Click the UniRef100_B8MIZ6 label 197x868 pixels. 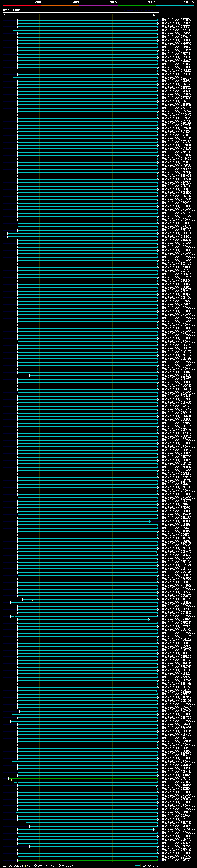point(176,464)
